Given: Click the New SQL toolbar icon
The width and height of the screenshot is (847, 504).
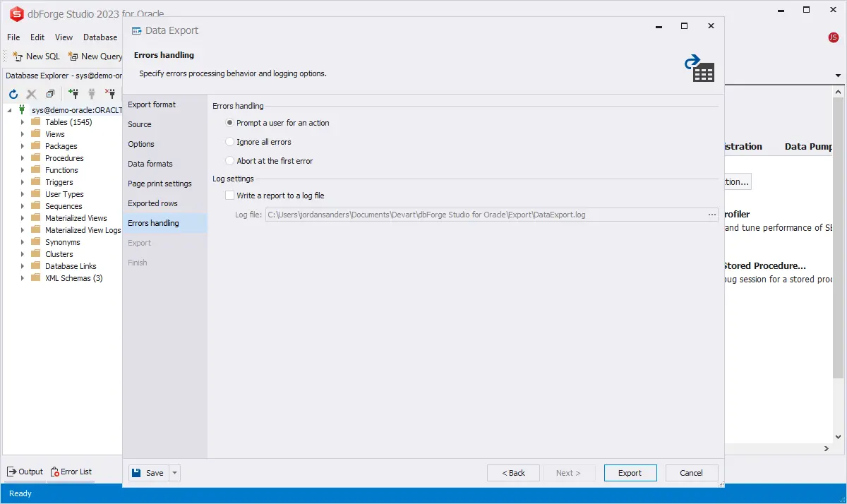Looking at the screenshot, I should 18,56.
